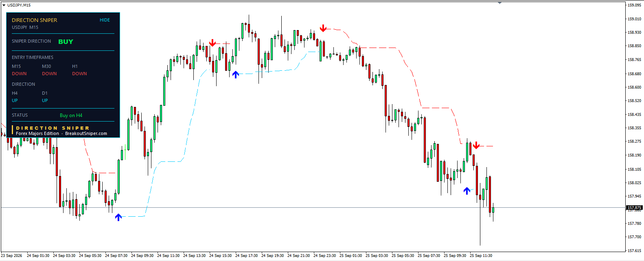The width and height of the screenshot is (644, 261).
Task: Click the 159.010 price axis label
Action: (634, 19)
